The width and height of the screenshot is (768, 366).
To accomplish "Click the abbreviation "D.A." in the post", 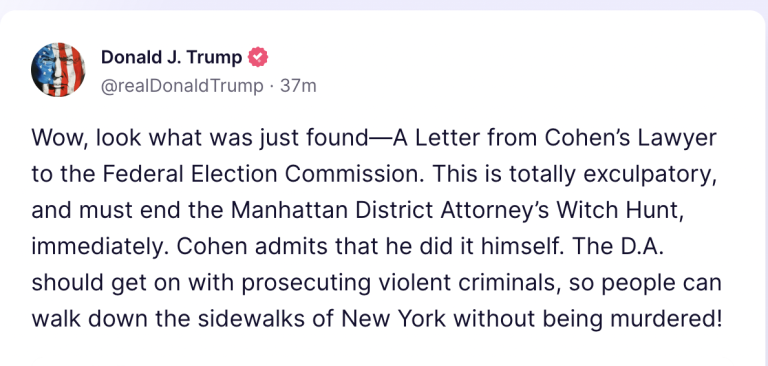I will click(640, 246).
